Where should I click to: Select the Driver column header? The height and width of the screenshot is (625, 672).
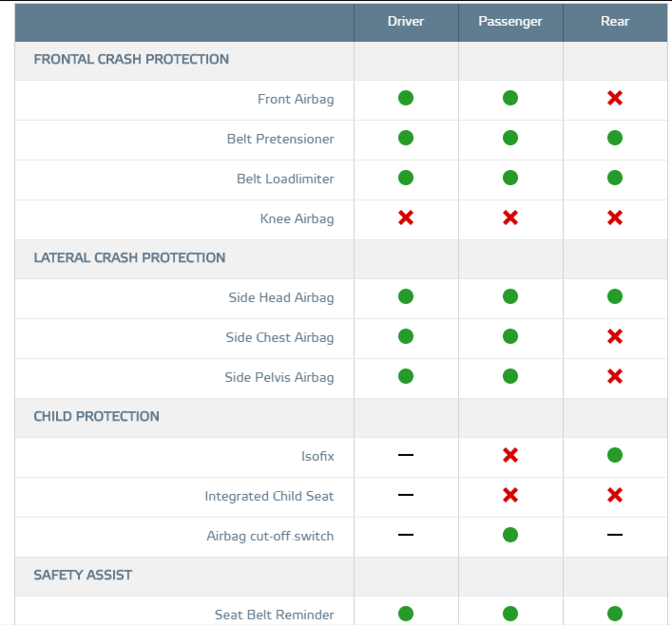[406, 22]
